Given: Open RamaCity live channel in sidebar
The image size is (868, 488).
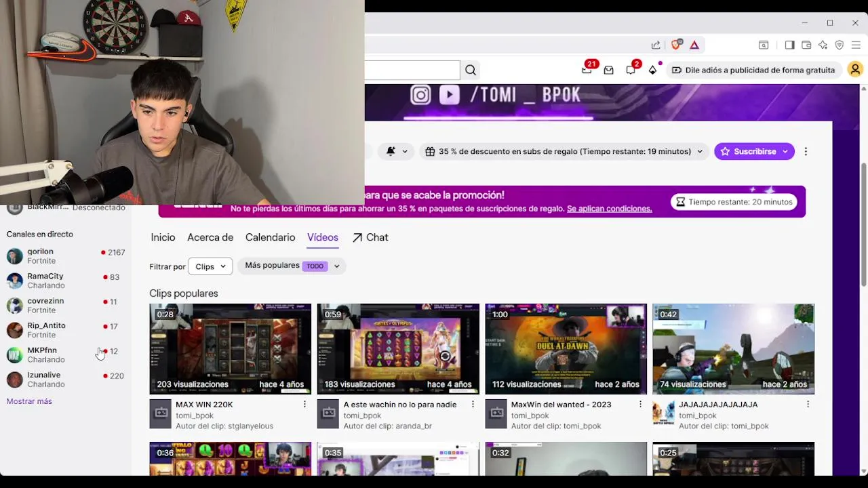Looking at the screenshot, I should point(66,281).
